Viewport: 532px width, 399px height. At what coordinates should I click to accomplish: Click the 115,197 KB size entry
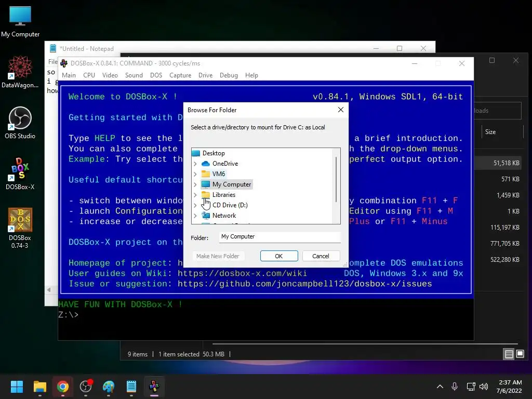coord(505,228)
